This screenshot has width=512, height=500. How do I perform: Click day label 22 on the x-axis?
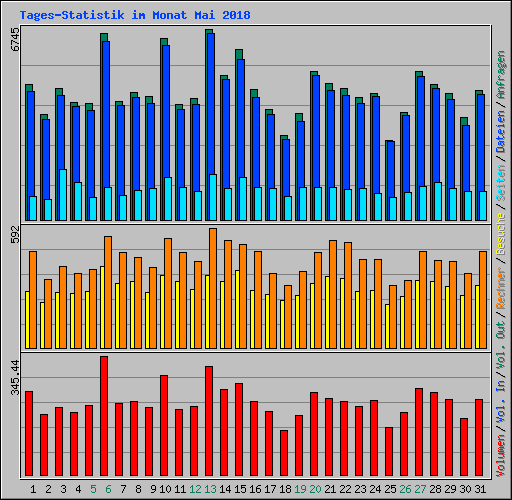point(345,489)
